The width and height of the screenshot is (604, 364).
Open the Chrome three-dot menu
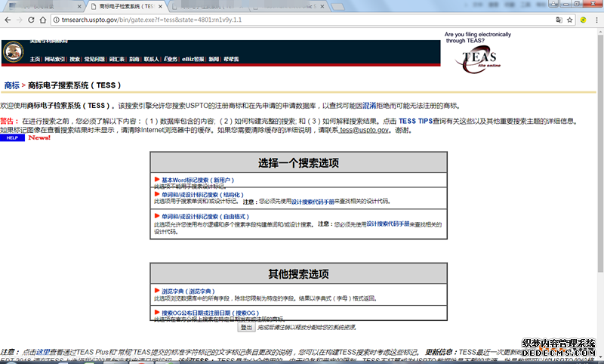pos(596,20)
